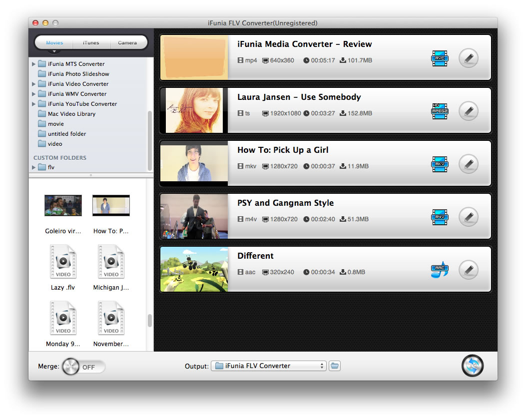
Task: Select the Monday 9... video file icon
Action: coord(63,318)
